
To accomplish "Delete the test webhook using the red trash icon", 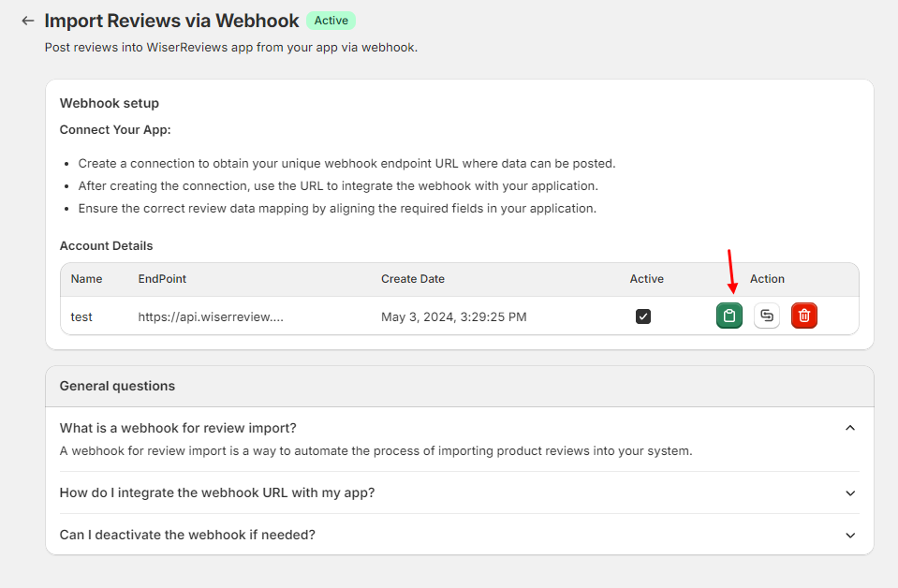I will [804, 316].
